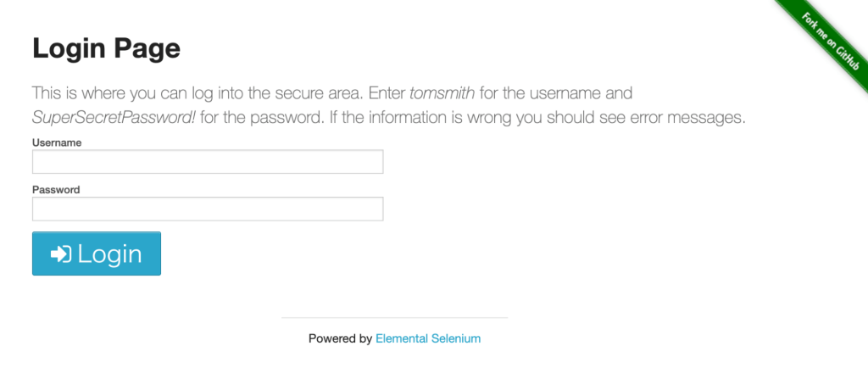Click the word 'GitHub' on the green ribbon
868x374 pixels.
click(x=844, y=61)
